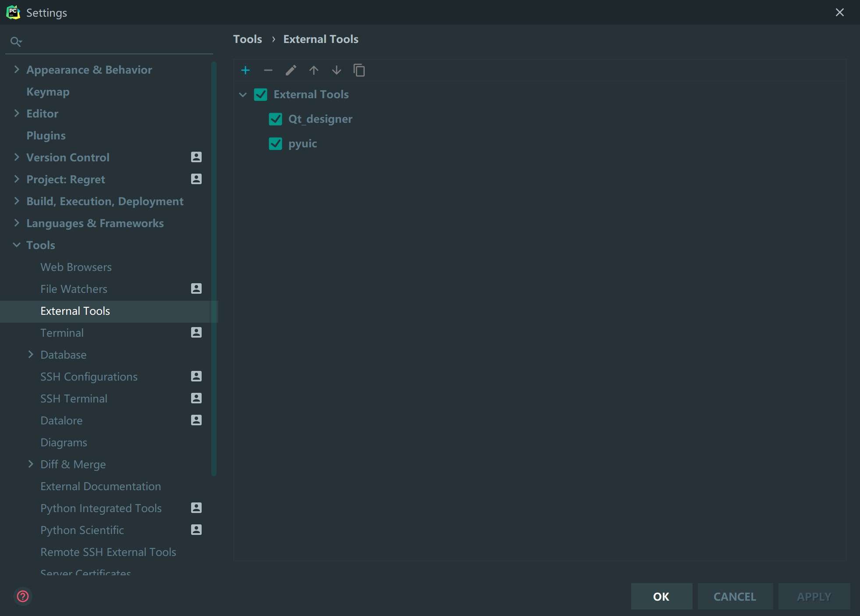Expand Appearance & Behavior section
The height and width of the screenshot is (616, 860).
point(17,69)
